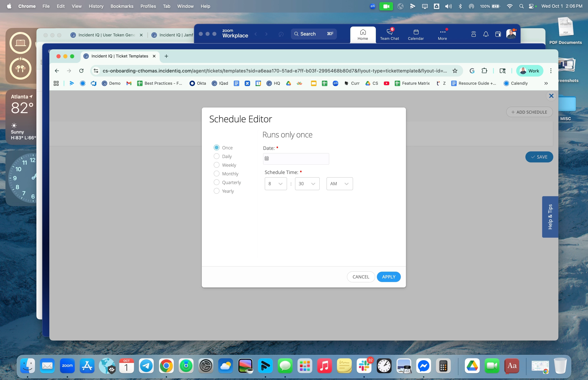Open Slack from the dock
Image resolution: width=588 pixels, height=380 pixels.
(364, 366)
